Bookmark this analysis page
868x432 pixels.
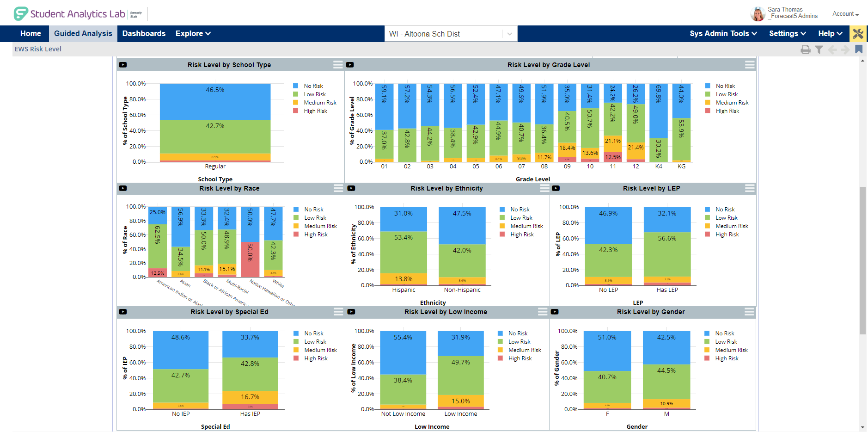pyautogui.click(x=859, y=49)
